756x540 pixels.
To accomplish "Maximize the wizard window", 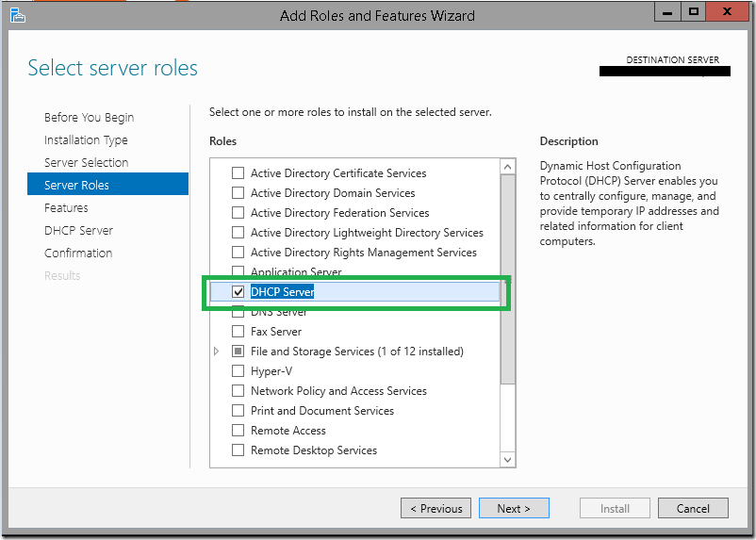I will [x=694, y=12].
